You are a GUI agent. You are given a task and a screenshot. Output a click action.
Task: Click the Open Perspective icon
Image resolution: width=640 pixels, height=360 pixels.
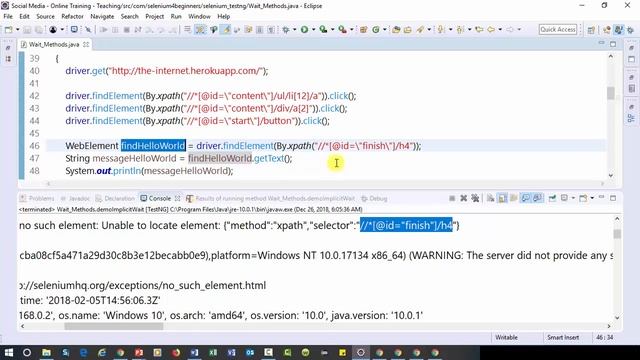[591, 30]
